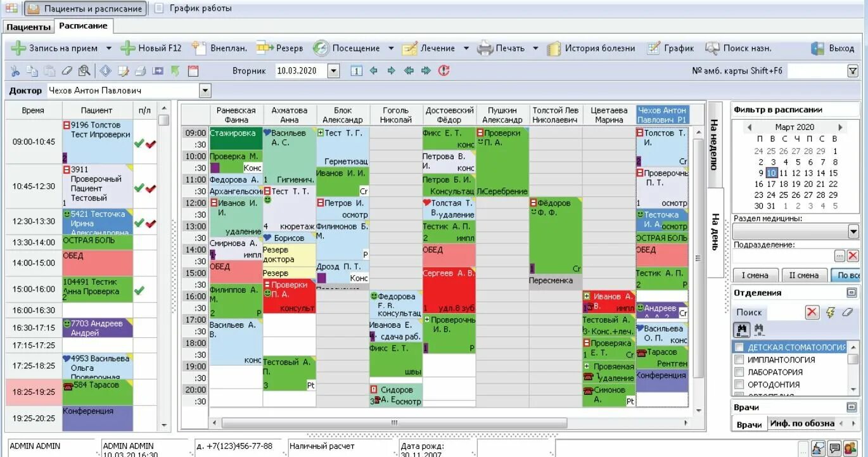
Task: Open История болезни
Action: [591, 48]
